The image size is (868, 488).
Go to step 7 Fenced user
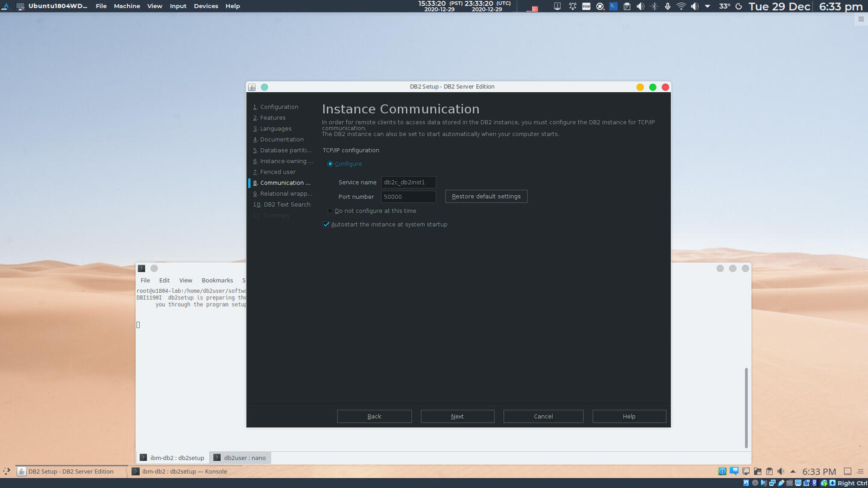coord(274,172)
